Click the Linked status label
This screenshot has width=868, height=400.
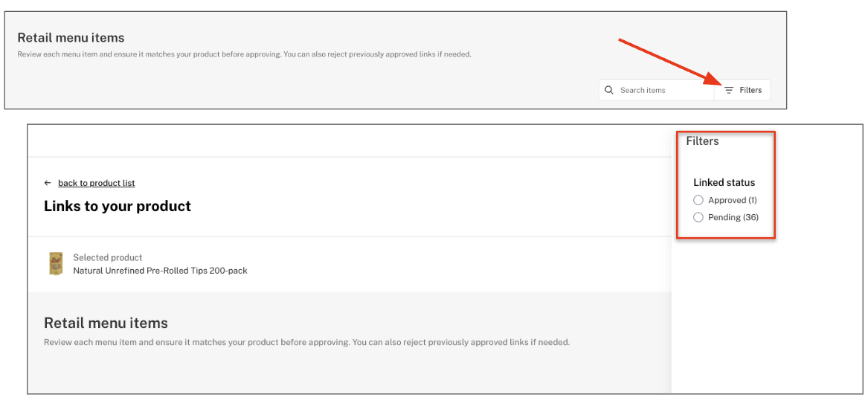pos(724,183)
